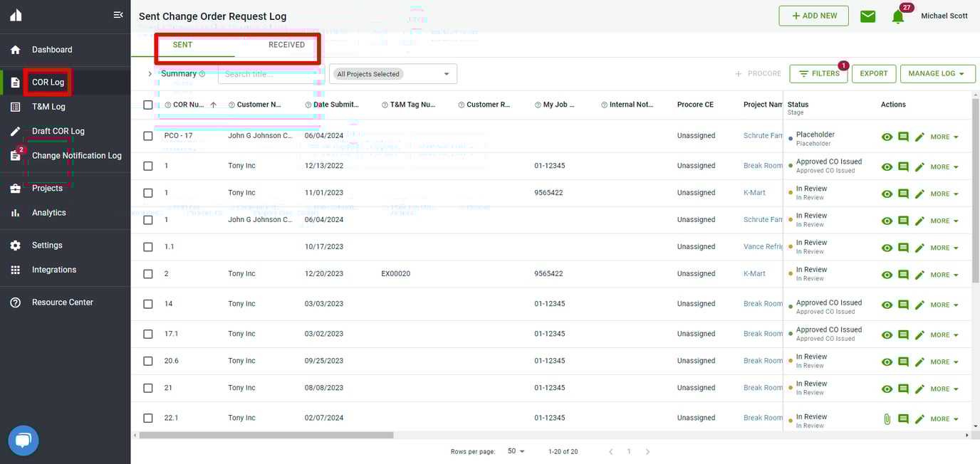
Task: Click the Export button
Action: tap(873, 74)
